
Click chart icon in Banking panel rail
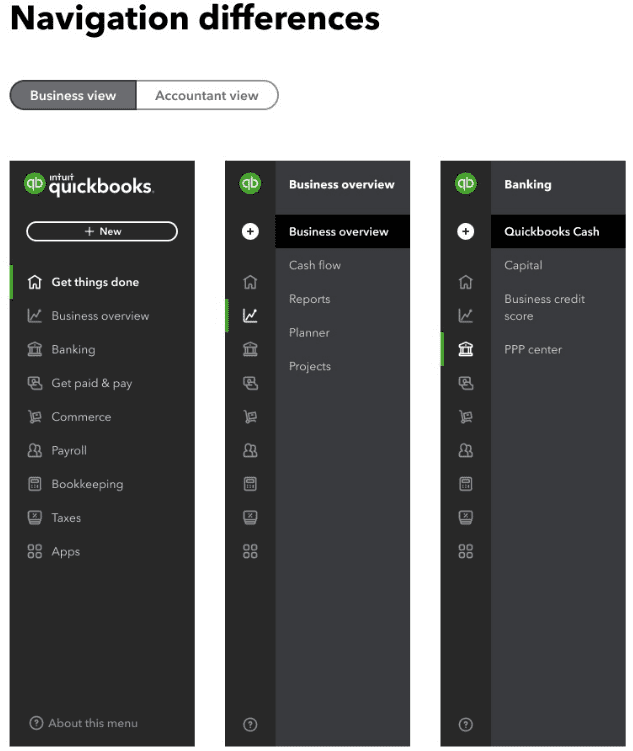click(465, 316)
